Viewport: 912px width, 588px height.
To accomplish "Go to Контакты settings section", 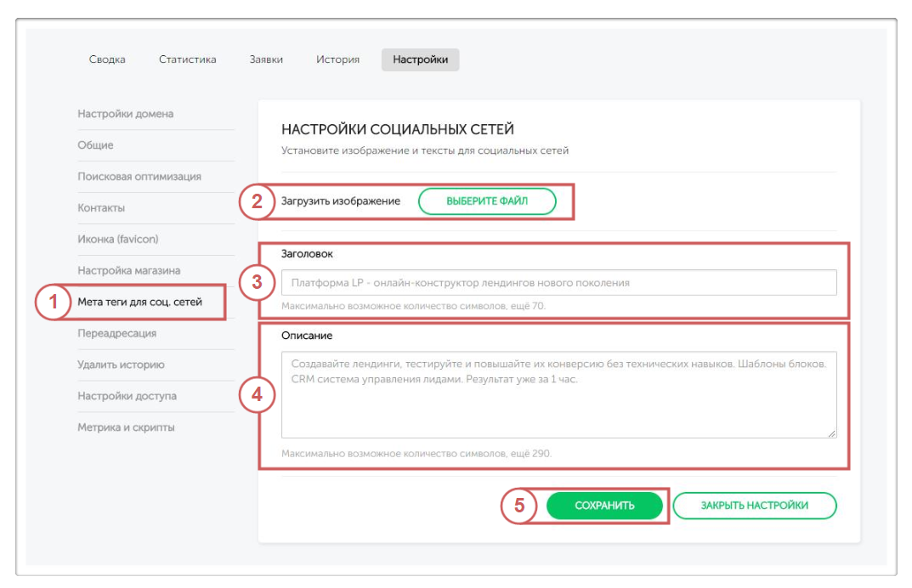I will 101,208.
